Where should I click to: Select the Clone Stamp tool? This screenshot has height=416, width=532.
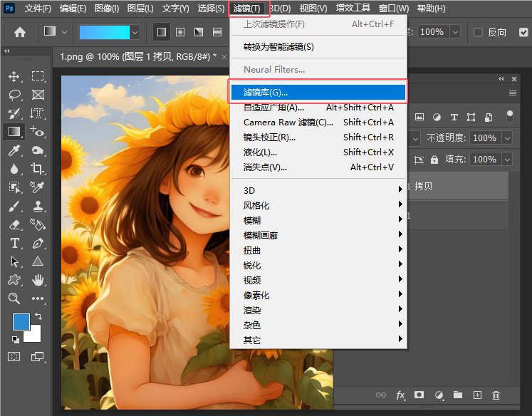pos(38,206)
